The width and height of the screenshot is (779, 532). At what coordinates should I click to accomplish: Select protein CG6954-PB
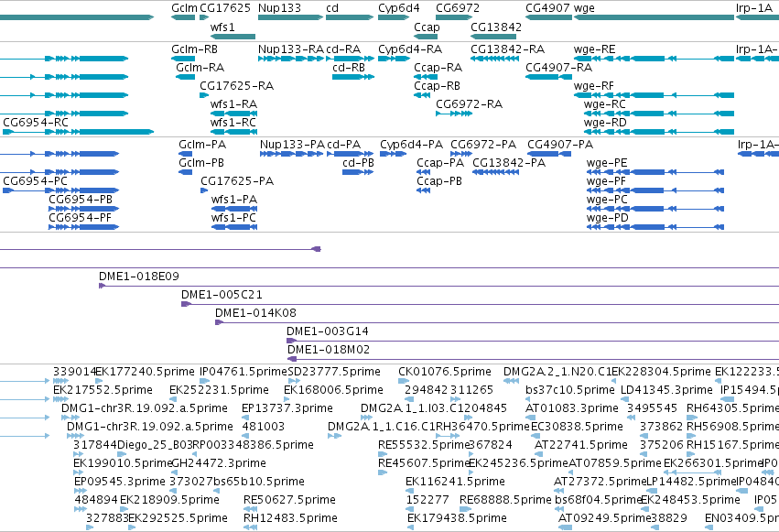click(81, 200)
